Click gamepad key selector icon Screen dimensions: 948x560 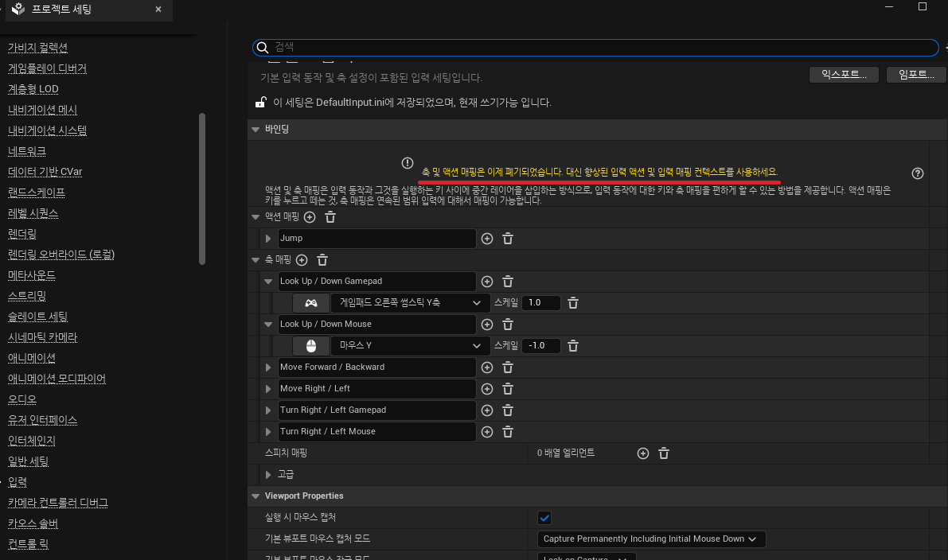coord(310,302)
